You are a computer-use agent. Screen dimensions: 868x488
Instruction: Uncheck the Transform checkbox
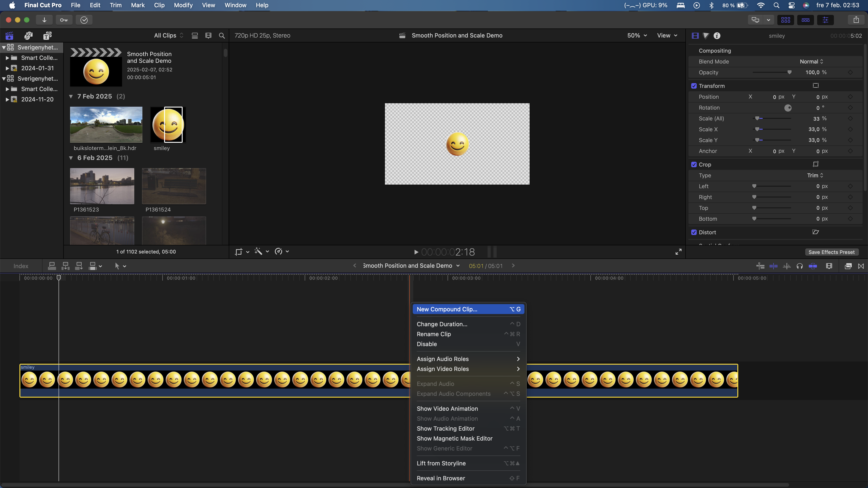694,86
